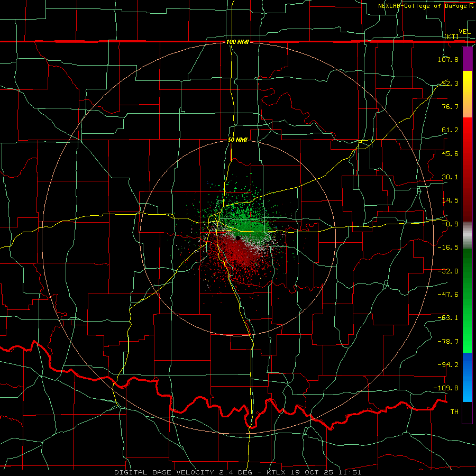This screenshot has height=476, width=476.
Task: Click the 50 NMI range ring label
Action: 237,140
